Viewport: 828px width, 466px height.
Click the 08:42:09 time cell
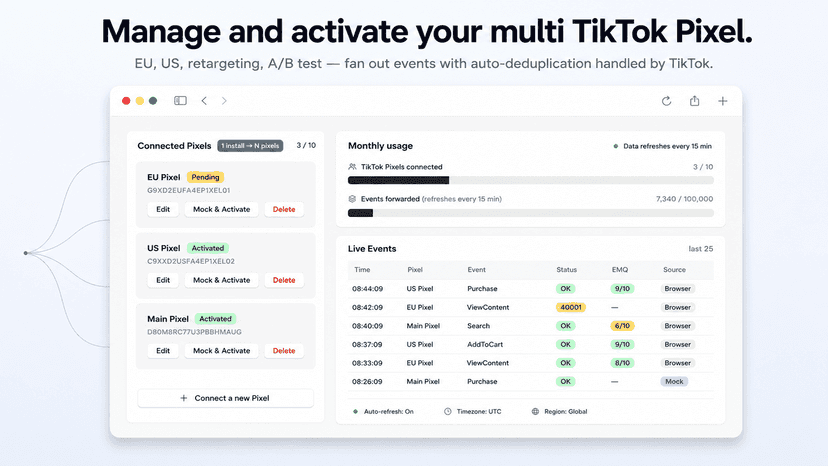click(368, 307)
